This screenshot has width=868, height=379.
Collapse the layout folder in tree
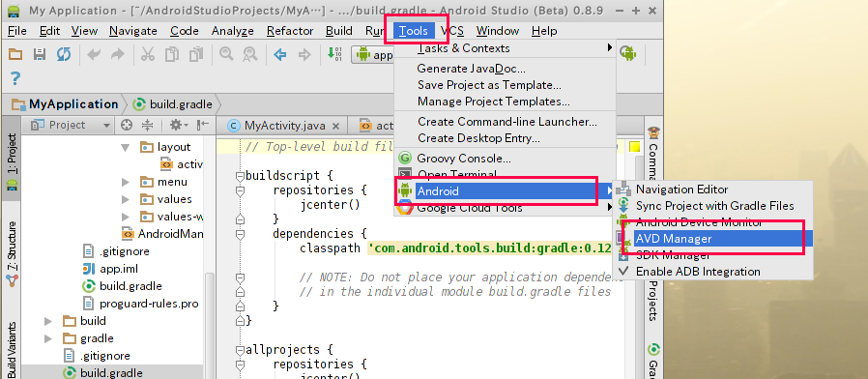pos(125,147)
